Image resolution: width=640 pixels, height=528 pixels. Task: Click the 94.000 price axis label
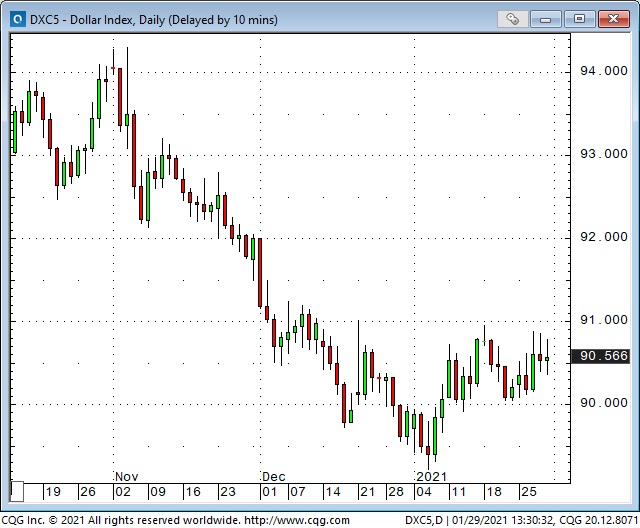tap(604, 71)
